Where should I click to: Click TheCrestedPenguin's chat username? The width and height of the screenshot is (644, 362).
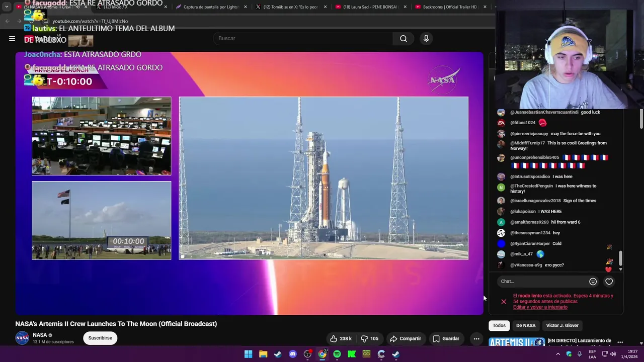(531, 186)
